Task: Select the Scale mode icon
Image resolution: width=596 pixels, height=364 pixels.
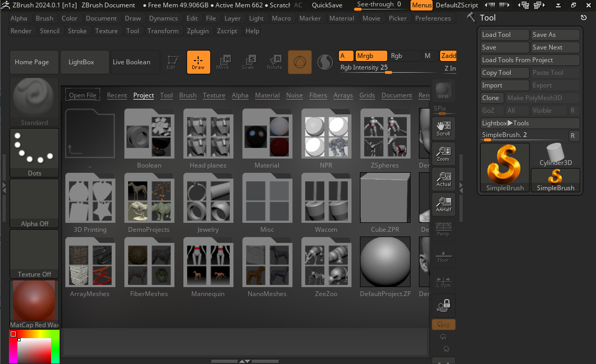Action: 248,62
